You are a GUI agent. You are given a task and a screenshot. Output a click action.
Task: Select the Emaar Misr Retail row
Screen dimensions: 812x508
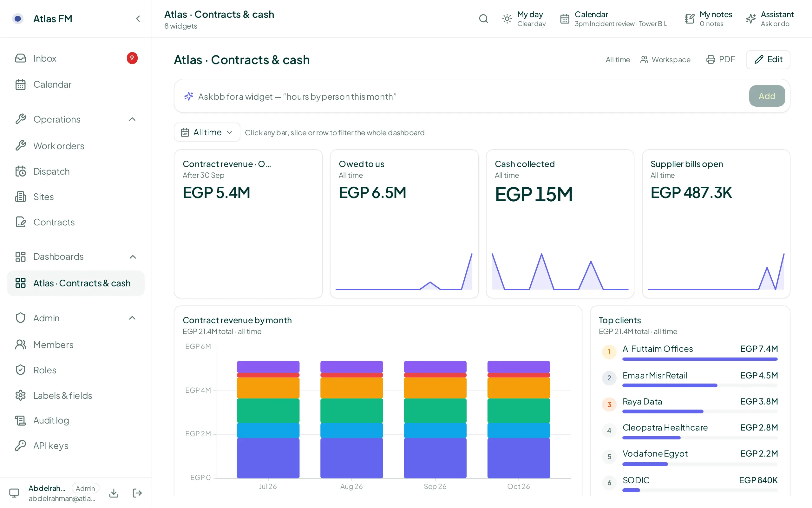690,378
